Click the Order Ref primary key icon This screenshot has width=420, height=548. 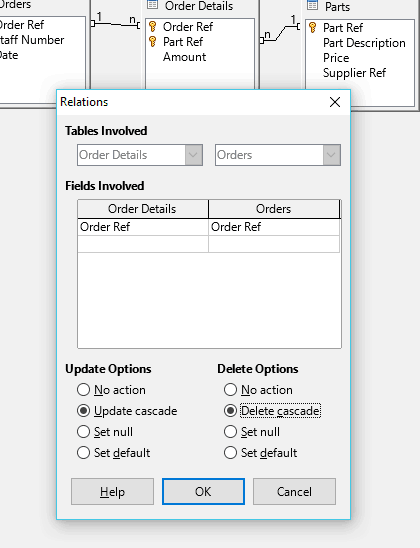[x=153, y=27]
